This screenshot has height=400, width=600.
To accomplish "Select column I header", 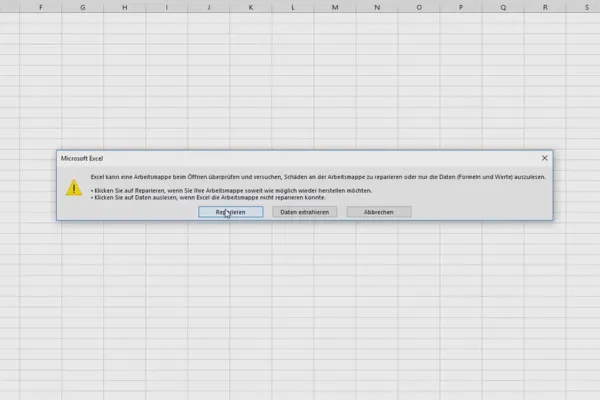I will pyautogui.click(x=167, y=7).
